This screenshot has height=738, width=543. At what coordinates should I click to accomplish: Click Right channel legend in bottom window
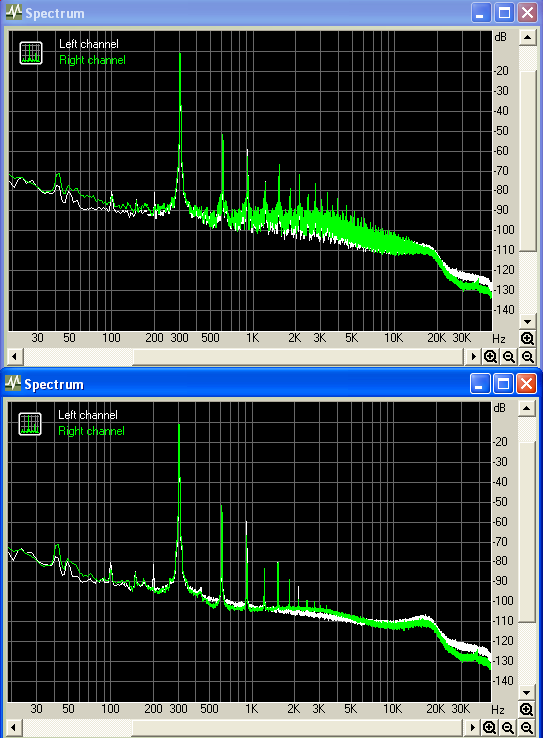[x=92, y=431]
